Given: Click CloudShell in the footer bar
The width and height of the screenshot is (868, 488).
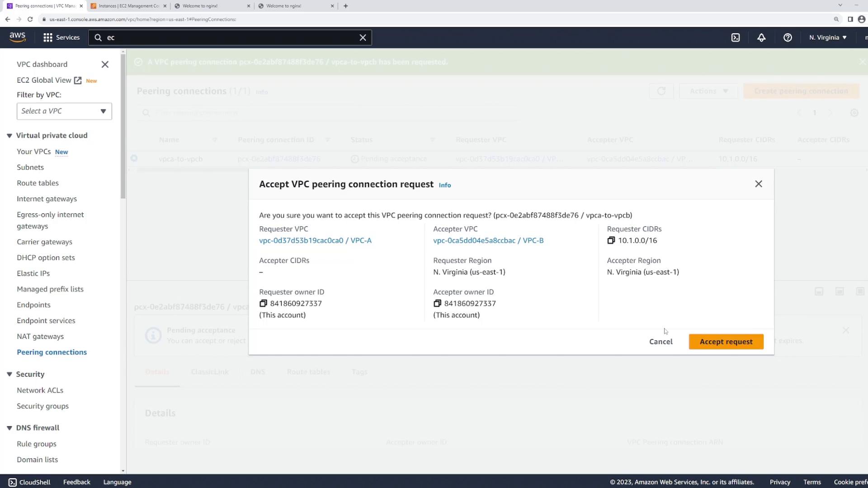Looking at the screenshot, I should pos(29,482).
